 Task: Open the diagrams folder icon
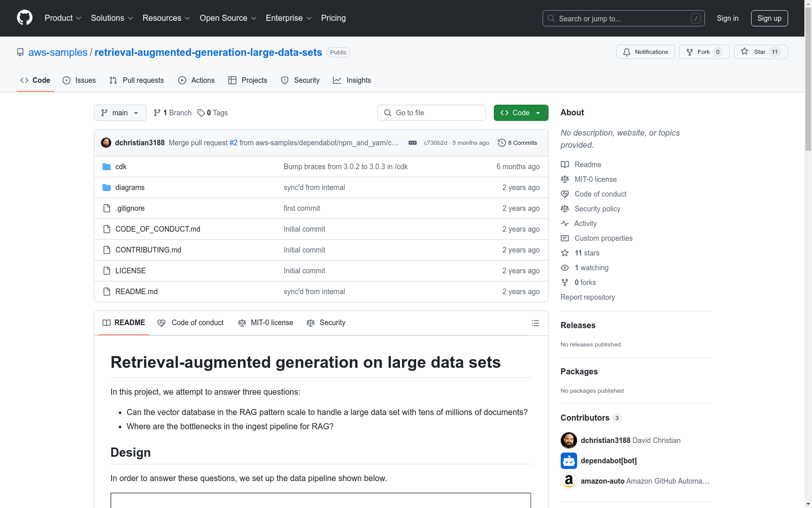point(107,187)
